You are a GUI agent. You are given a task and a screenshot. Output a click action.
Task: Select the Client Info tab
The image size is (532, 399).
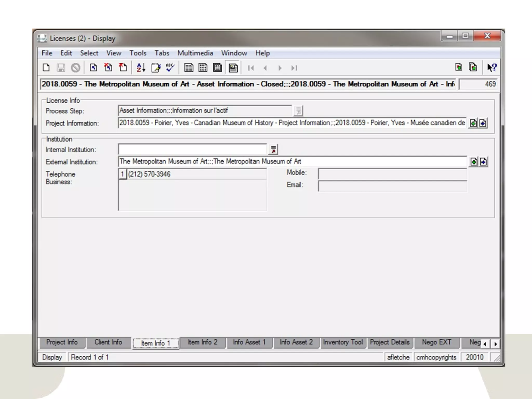tap(108, 342)
